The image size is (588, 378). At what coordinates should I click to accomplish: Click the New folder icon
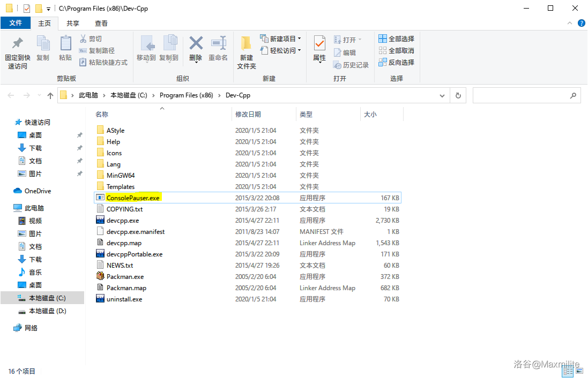246,43
